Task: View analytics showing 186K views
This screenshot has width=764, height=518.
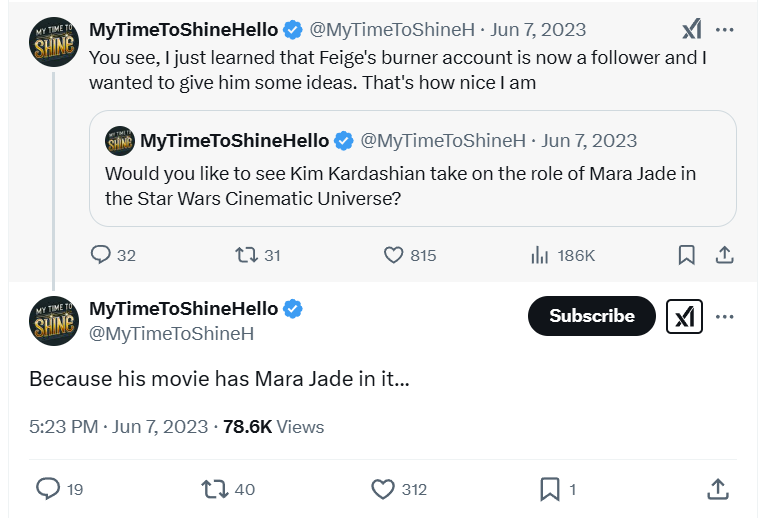Action: click(x=540, y=255)
